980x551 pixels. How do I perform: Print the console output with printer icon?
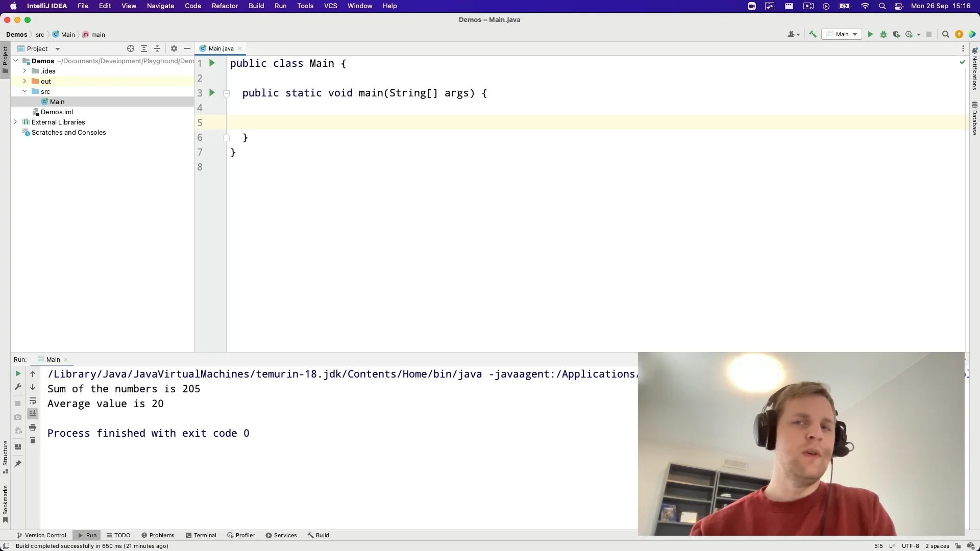33,427
